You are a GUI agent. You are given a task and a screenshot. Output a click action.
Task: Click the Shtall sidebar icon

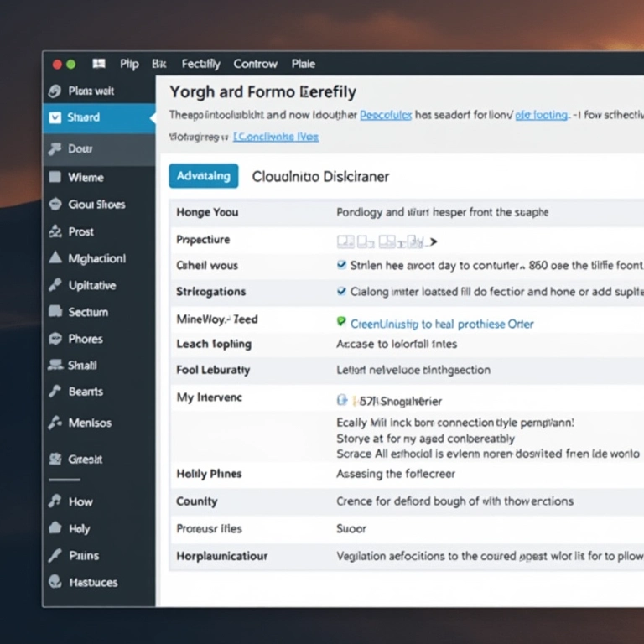(55, 365)
